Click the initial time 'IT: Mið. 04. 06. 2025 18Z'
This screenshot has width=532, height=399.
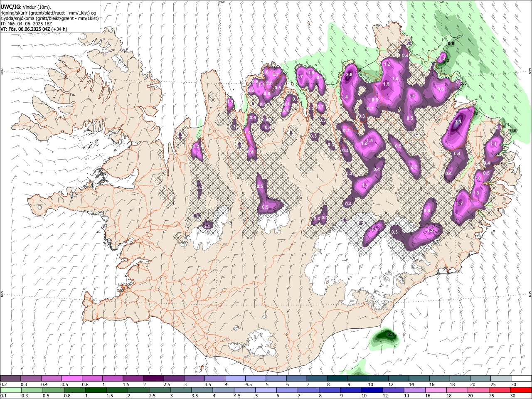pyautogui.click(x=26, y=24)
